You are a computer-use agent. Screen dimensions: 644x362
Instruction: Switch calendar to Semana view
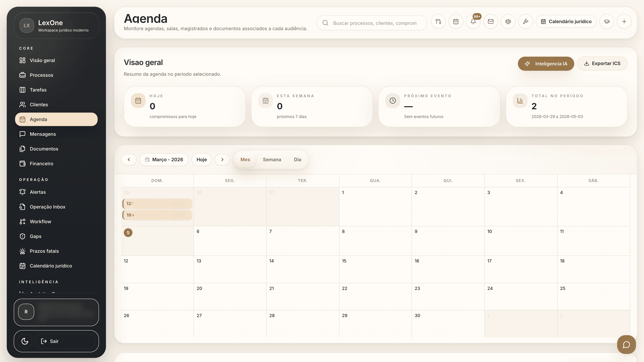point(272,159)
